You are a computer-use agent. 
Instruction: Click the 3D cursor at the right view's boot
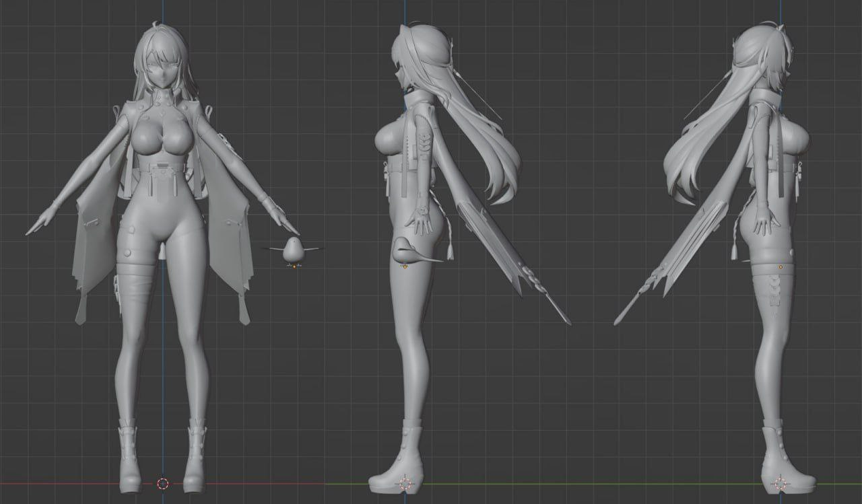point(780,483)
